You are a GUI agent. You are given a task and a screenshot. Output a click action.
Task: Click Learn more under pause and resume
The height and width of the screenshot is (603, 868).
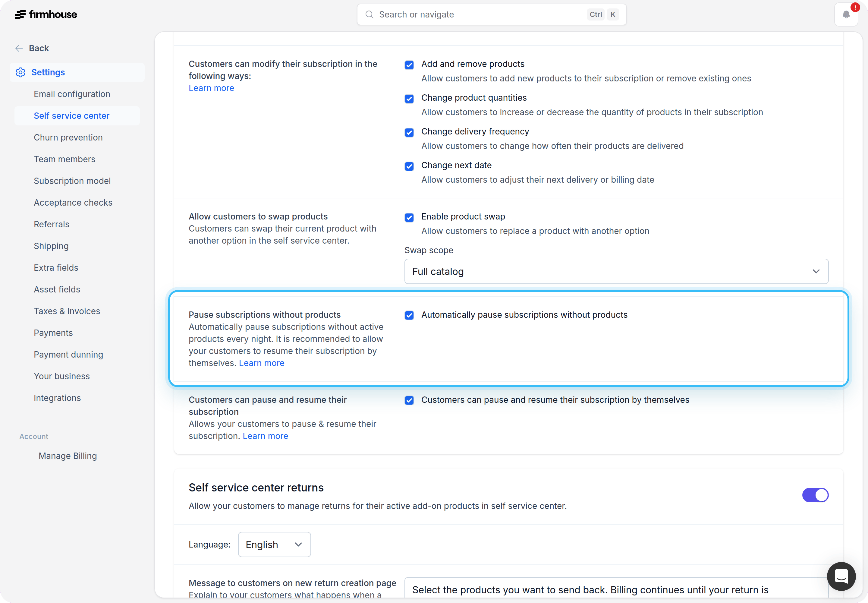(x=265, y=436)
